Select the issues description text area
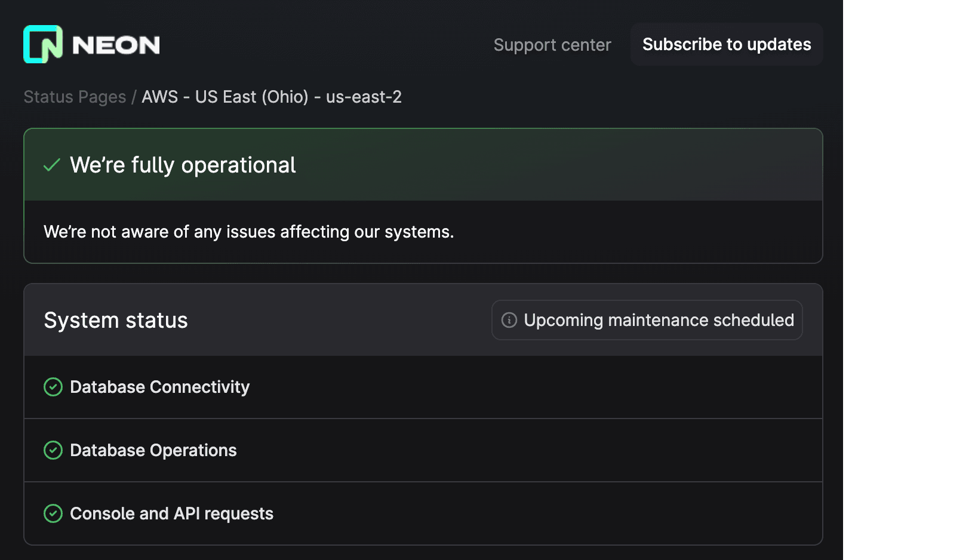Screen dimensions: 978x560 248,232
